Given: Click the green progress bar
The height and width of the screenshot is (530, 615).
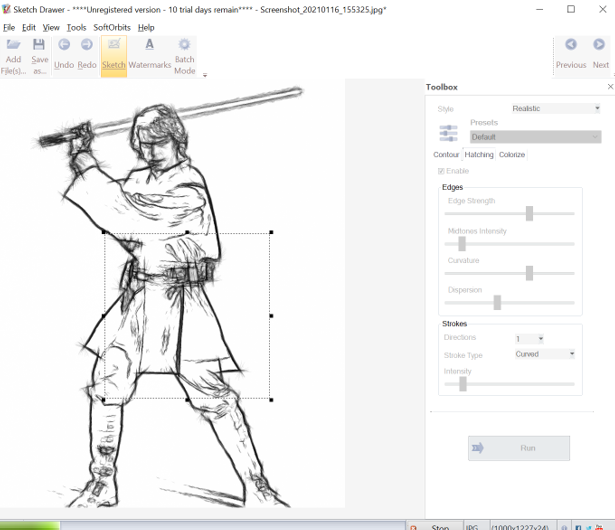Looking at the screenshot, I should click(x=30, y=526).
